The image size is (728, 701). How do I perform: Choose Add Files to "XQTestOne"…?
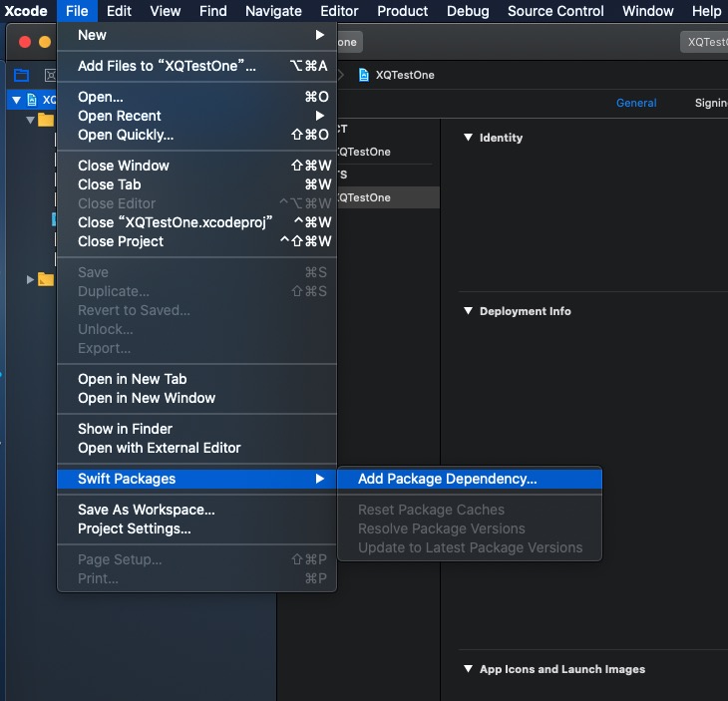click(196, 66)
